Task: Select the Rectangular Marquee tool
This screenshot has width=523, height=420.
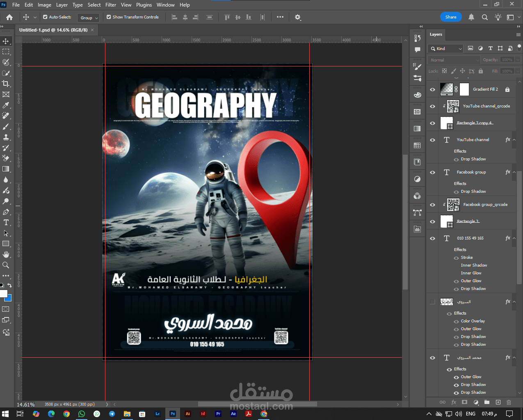Action: (x=6, y=52)
